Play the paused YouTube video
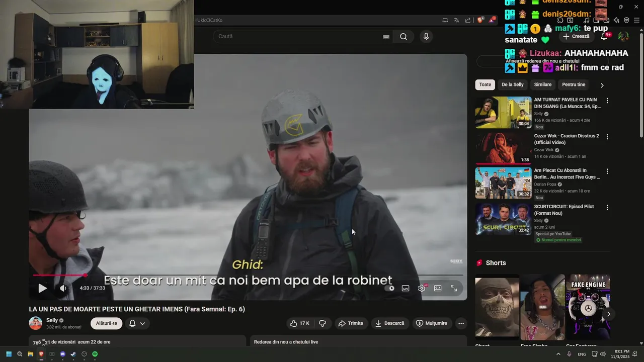 [43, 288]
